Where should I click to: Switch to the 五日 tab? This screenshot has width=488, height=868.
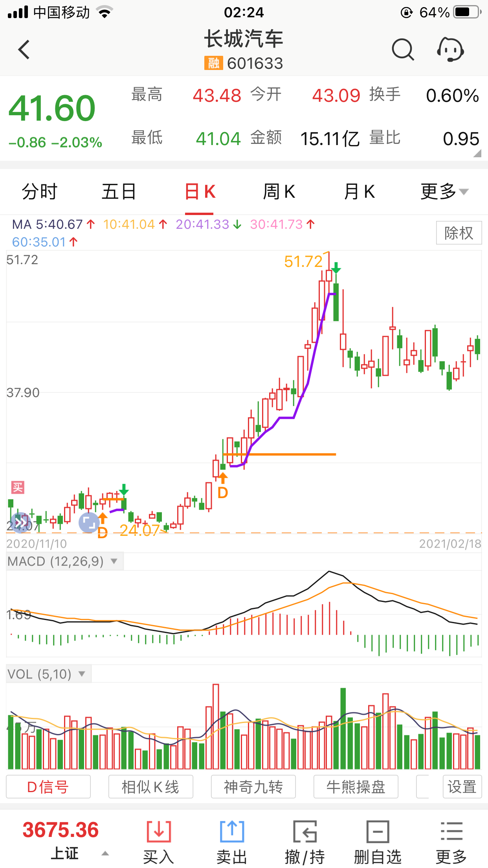coord(119,192)
